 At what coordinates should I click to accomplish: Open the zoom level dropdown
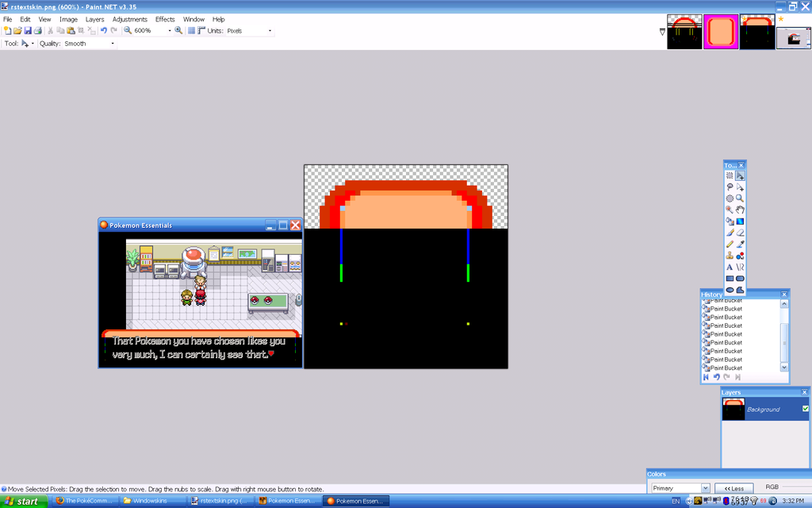(x=170, y=31)
